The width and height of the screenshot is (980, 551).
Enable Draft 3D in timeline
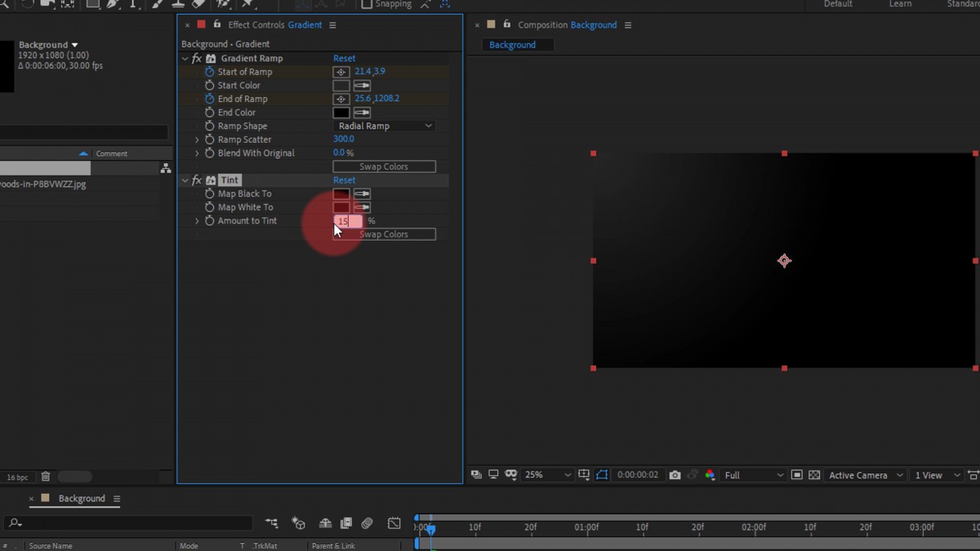299,523
